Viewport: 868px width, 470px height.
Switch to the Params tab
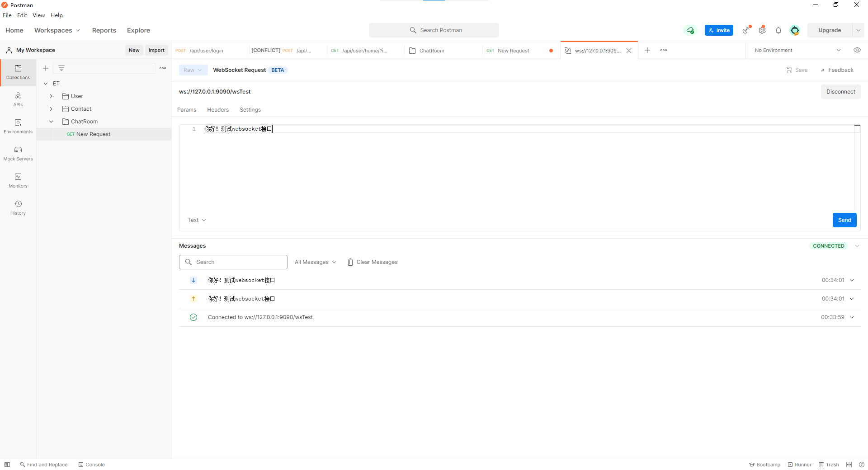click(x=187, y=110)
